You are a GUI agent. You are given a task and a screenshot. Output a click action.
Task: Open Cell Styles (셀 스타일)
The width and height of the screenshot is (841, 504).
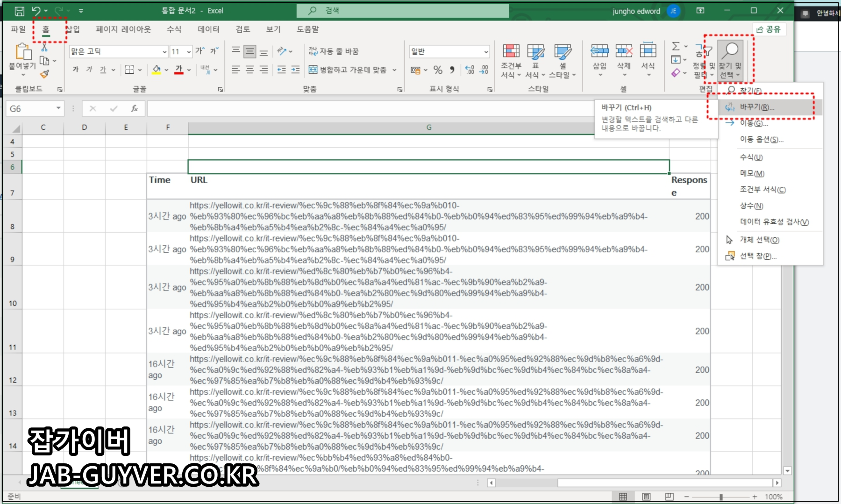coord(563,61)
